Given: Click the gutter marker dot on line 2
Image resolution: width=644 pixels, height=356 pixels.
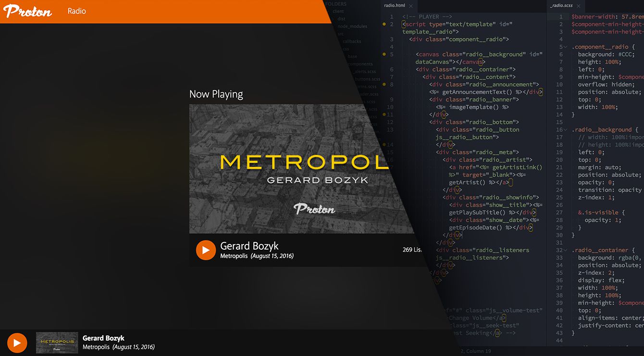Looking at the screenshot, I should pos(384,24).
